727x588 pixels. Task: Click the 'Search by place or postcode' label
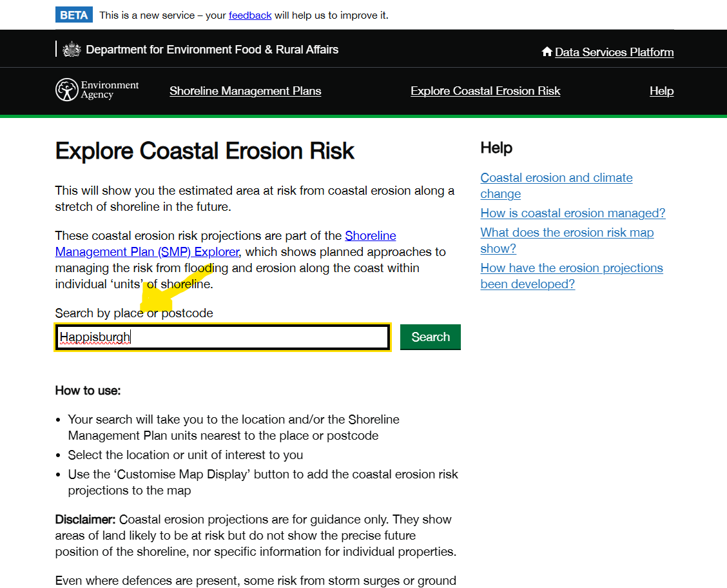pos(134,313)
